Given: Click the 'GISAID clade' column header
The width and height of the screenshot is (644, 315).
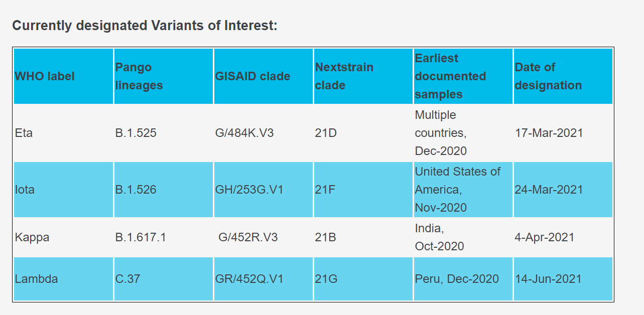Looking at the screenshot, I should point(252,76).
